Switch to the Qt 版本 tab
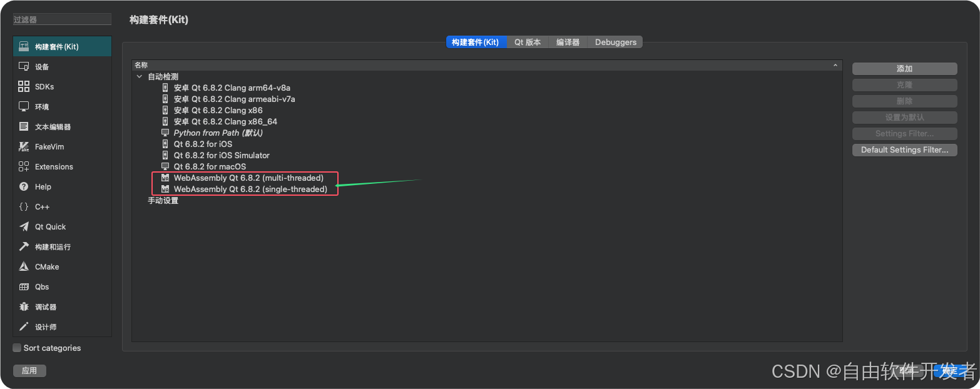Viewport: 980px width, 389px height. click(528, 43)
